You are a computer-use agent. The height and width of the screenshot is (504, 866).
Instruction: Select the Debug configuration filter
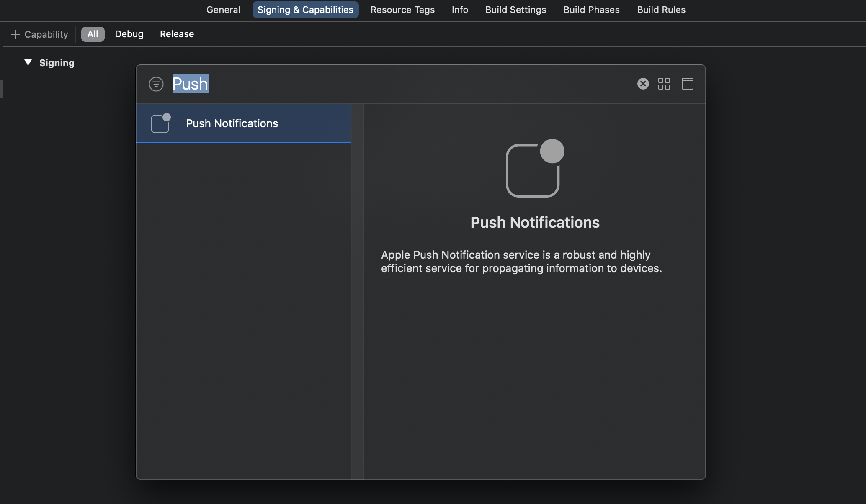(129, 34)
